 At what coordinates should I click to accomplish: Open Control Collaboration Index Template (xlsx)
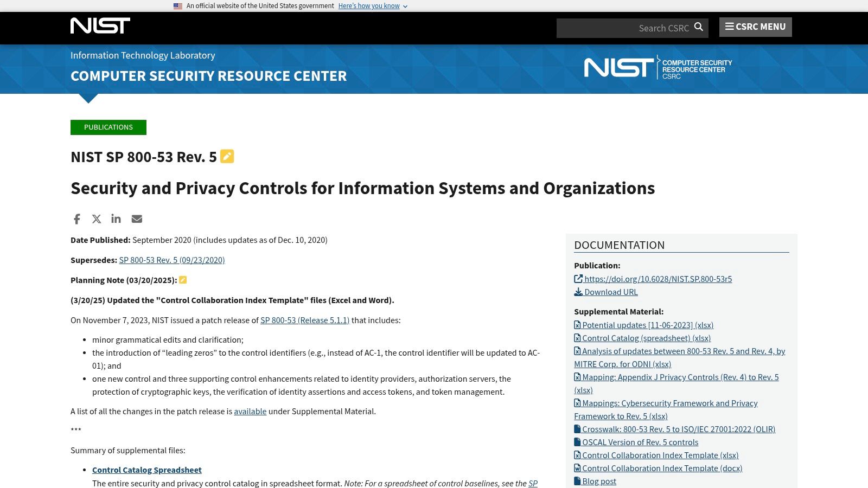click(660, 455)
